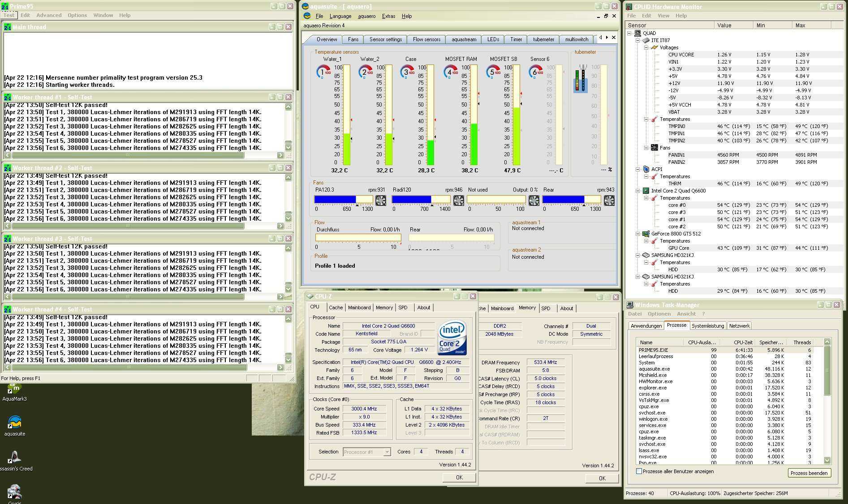Click the Windows Task-Manager title bar icon
Viewport: 848px width, 504px height.
[630, 305]
